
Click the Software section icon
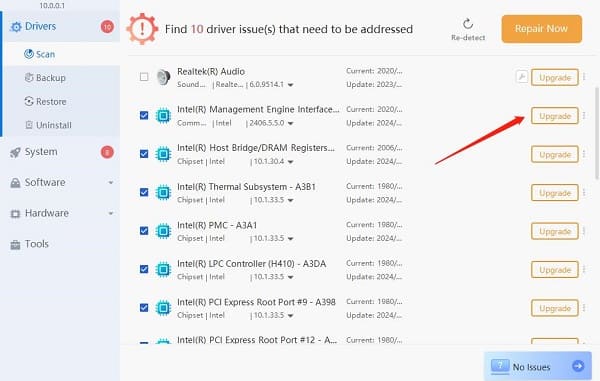15,183
